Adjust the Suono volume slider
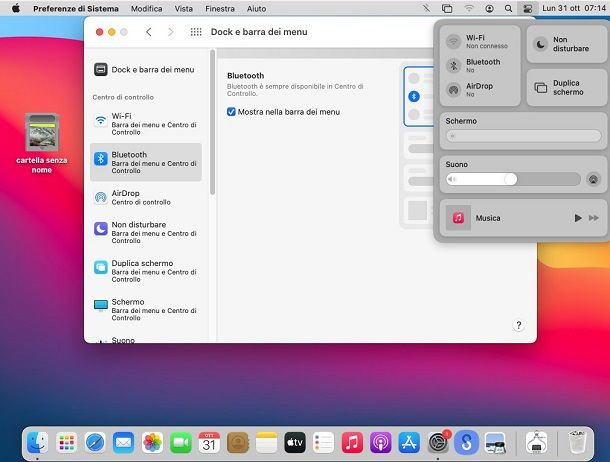 coord(511,179)
